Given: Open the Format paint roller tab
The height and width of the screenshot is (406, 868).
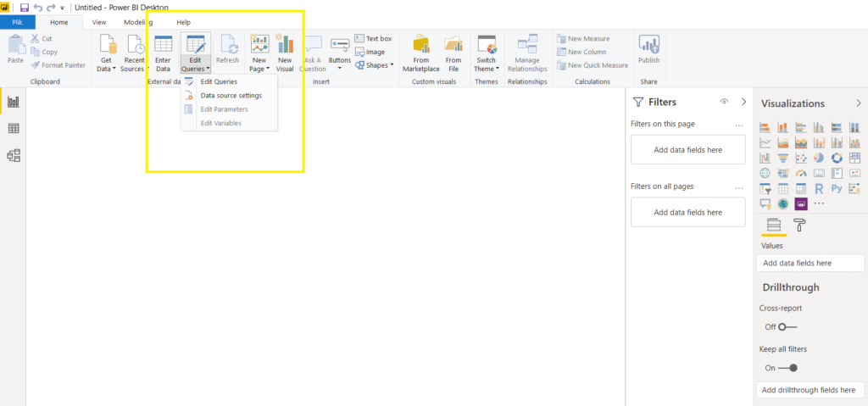Looking at the screenshot, I should 800,225.
